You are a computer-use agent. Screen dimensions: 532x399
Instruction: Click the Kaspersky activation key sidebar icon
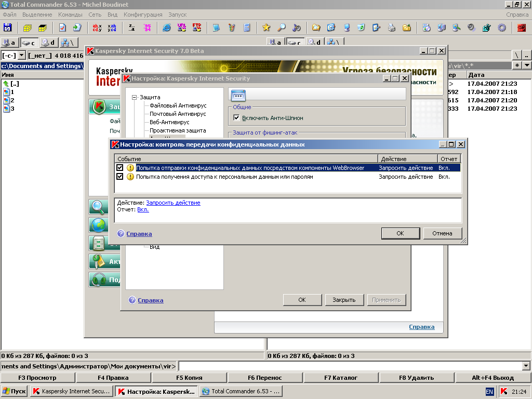click(x=98, y=261)
